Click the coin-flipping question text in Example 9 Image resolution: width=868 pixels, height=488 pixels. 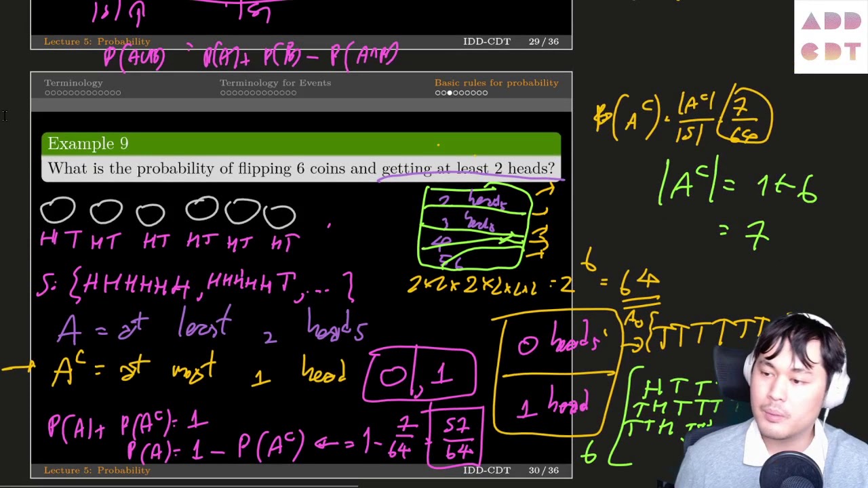(301, 168)
